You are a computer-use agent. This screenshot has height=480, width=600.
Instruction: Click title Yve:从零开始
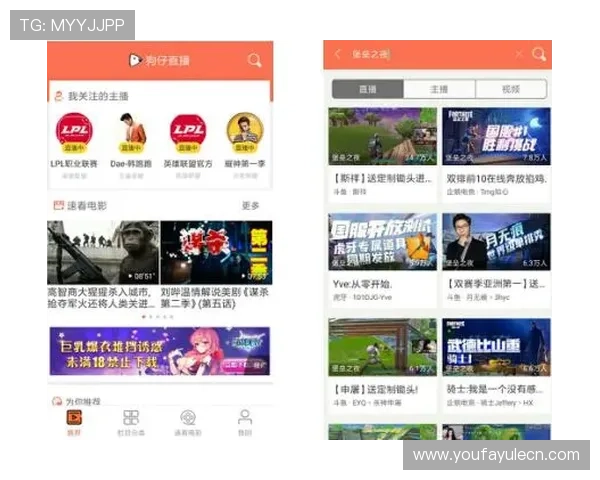click(x=362, y=284)
